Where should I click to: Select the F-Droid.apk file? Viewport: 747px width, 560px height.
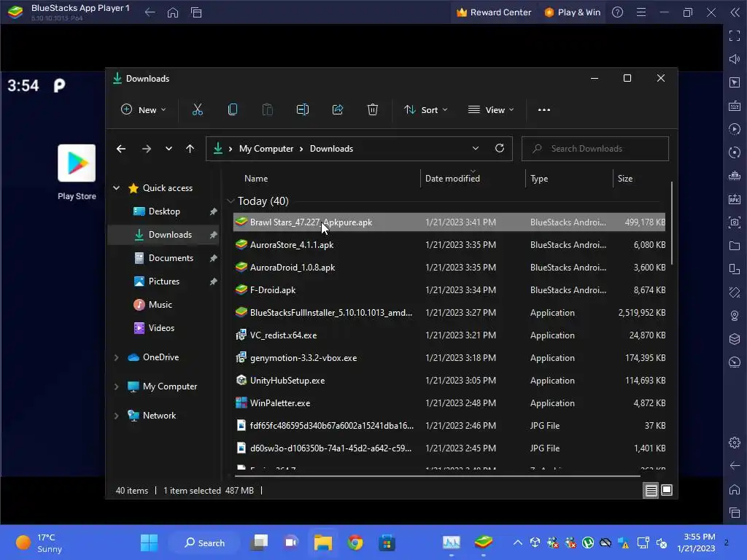(449, 290)
